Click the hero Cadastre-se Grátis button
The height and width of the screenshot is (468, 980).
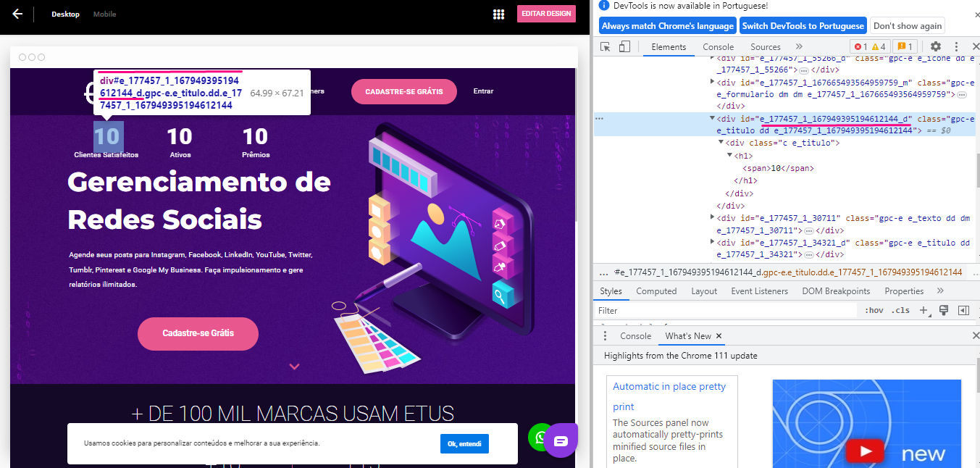(198, 333)
